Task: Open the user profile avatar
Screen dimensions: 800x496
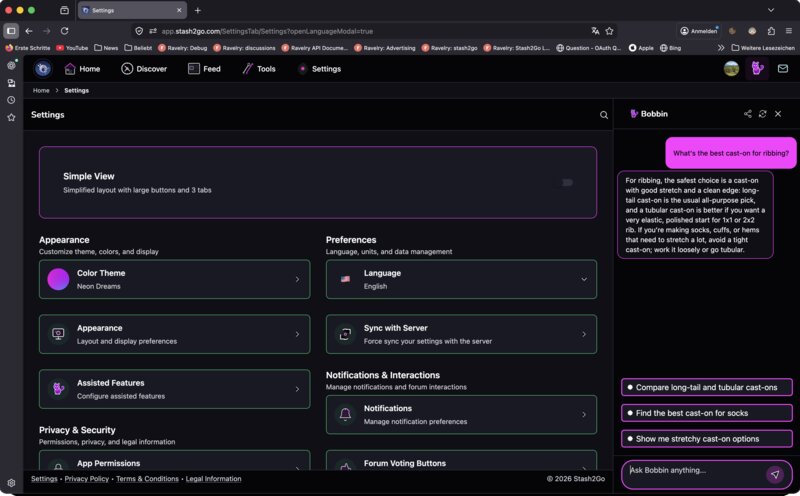Action: [x=732, y=69]
